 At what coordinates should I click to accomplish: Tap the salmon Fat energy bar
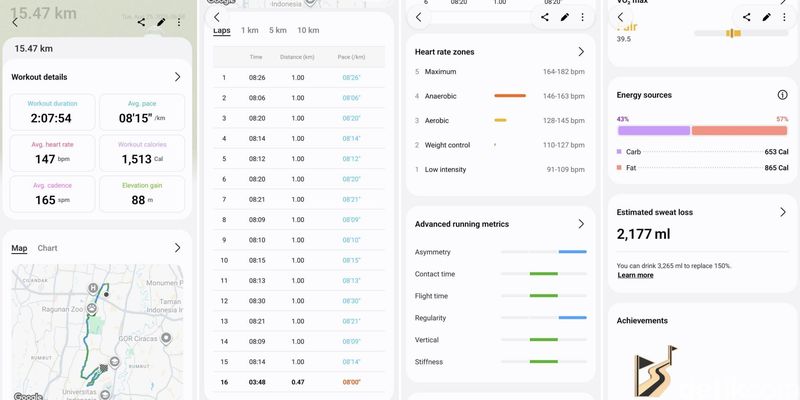click(x=739, y=131)
